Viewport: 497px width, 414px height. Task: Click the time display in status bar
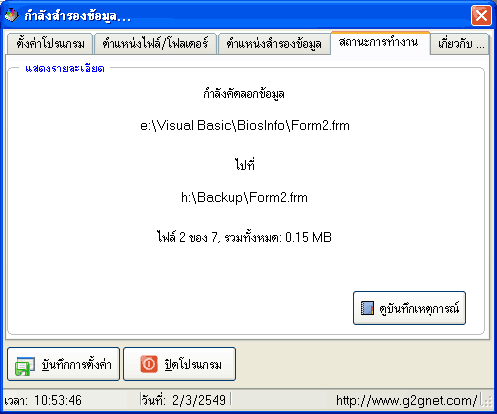pos(43,400)
